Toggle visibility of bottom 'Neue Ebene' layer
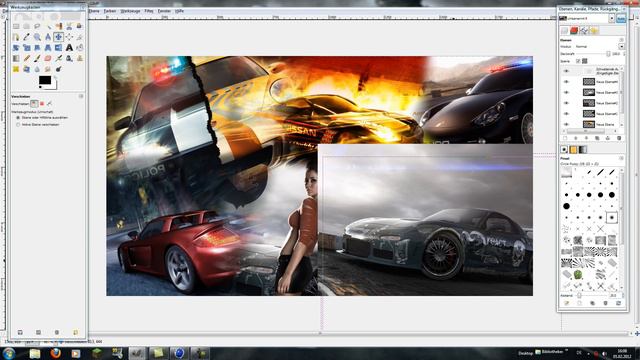Image resolution: width=640 pixels, height=360 pixels. 566,124
